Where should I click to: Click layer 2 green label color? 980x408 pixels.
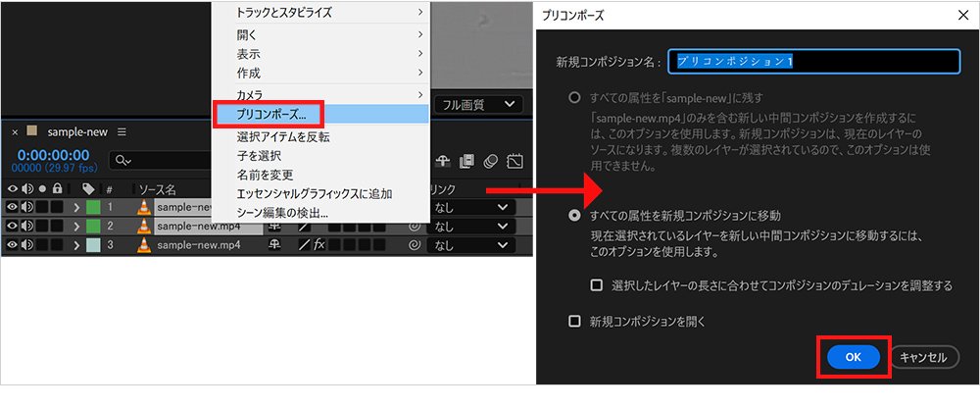point(93,226)
